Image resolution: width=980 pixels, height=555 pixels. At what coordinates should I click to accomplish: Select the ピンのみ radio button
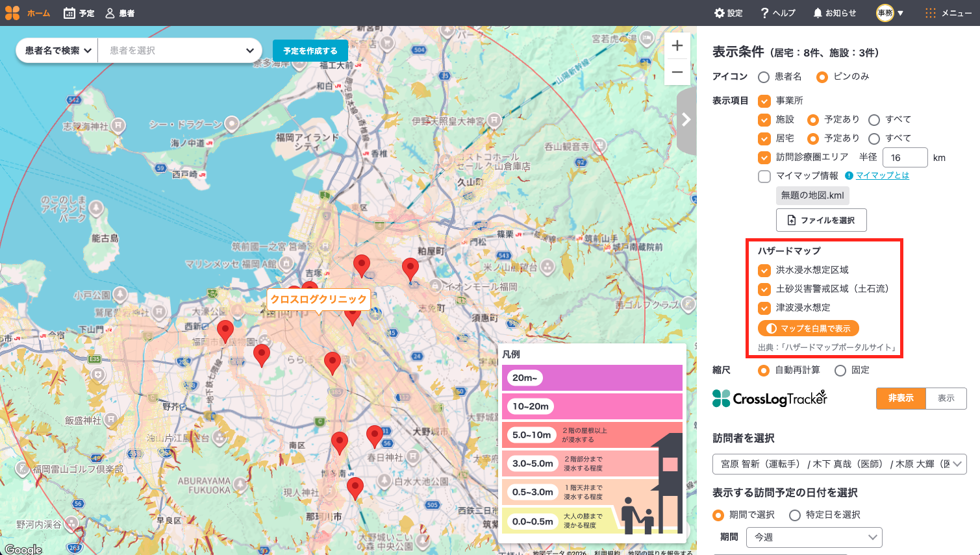(822, 77)
